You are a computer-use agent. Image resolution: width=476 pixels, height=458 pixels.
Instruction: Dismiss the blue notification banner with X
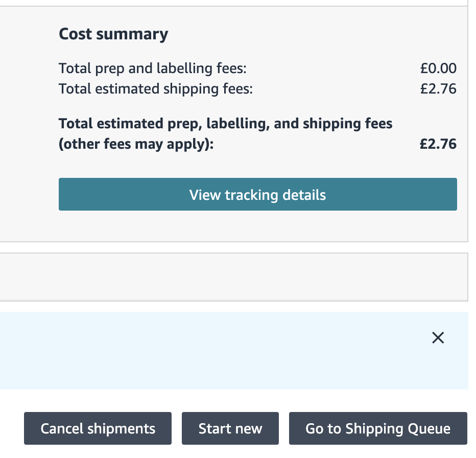click(x=438, y=337)
